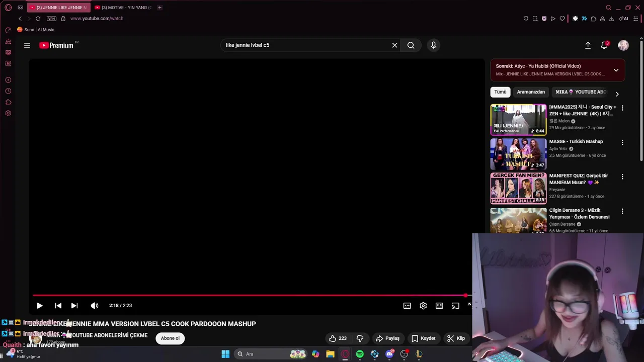Open the toolbar heart bookmarks icon
Viewport: 644px width, 362px height.
[562, 19]
